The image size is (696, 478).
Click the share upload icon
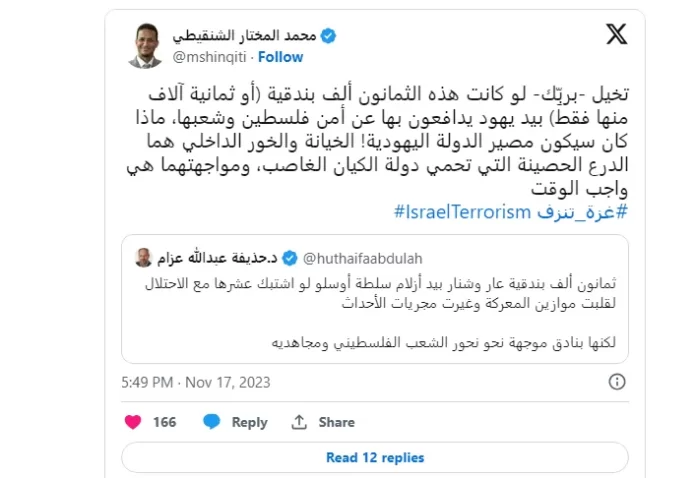click(x=298, y=422)
